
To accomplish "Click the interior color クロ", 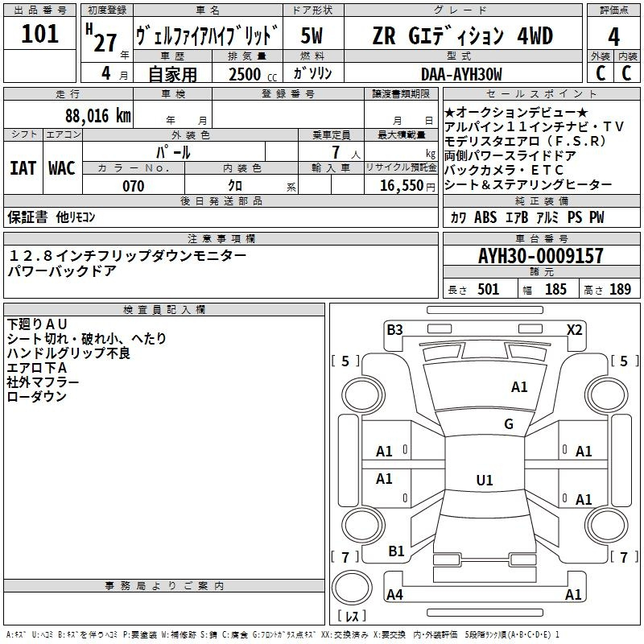I will 234,186.
